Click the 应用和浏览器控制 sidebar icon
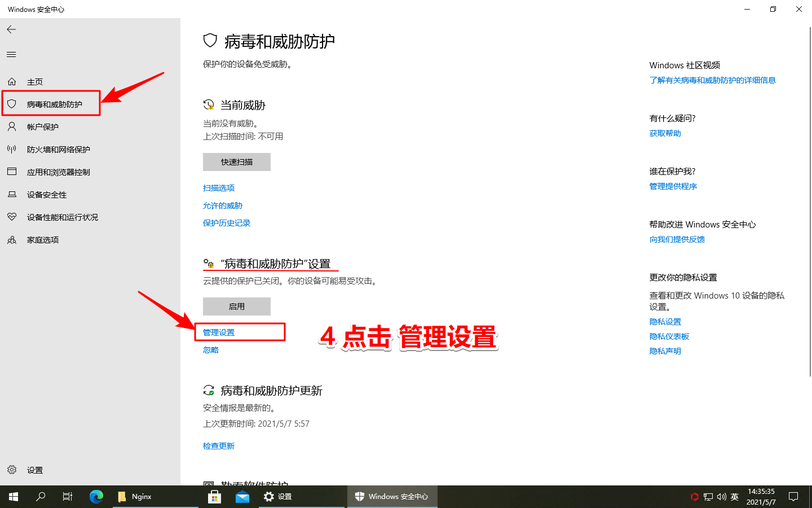The width and height of the screenshot is (812, 508). pyautogui.click(x=12, y=172)
